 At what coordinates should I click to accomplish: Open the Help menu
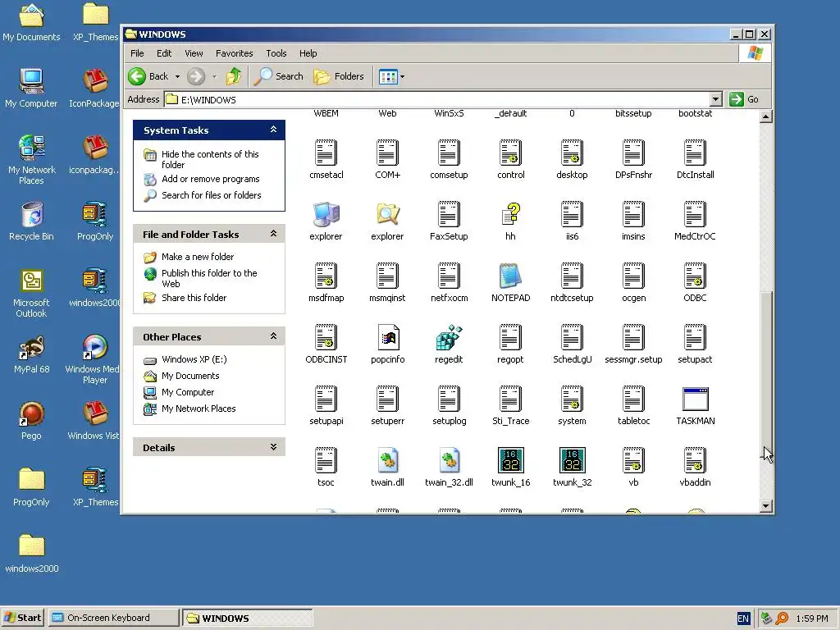click(x=308, y=53)
